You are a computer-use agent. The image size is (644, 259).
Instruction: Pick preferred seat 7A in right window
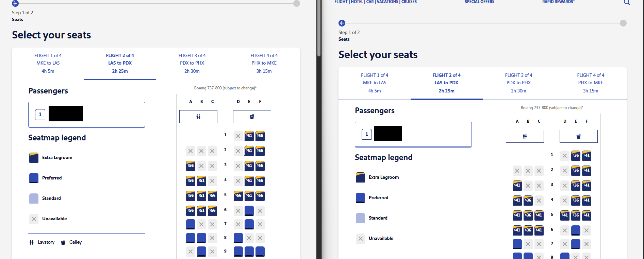pos(517,244)
